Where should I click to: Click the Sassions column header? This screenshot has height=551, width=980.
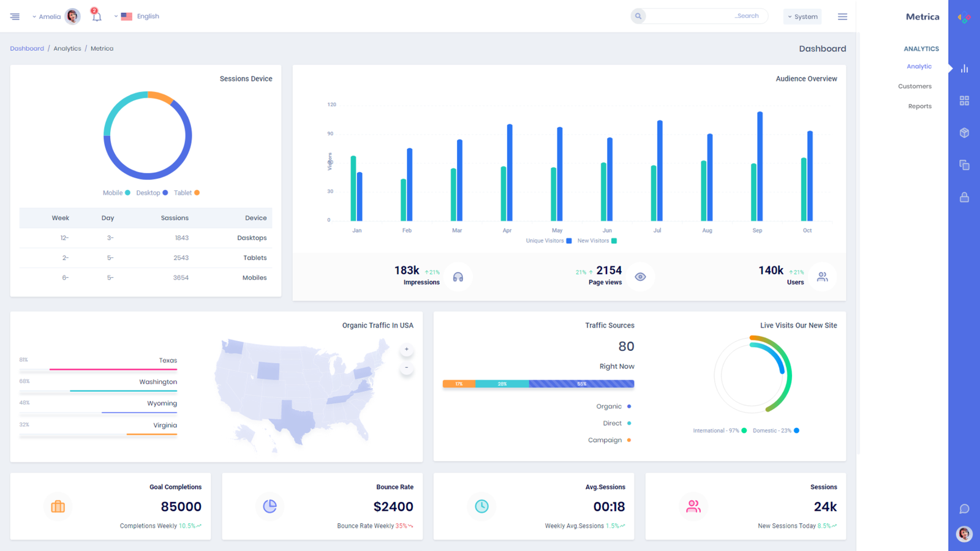175,218
